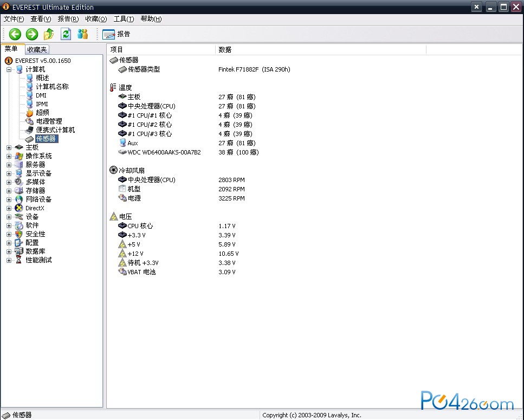Click the EVEREST v5.00.1650 info icon
Image resolution: width=524 pixels, height=420 pixels.
tap(8, 61)
